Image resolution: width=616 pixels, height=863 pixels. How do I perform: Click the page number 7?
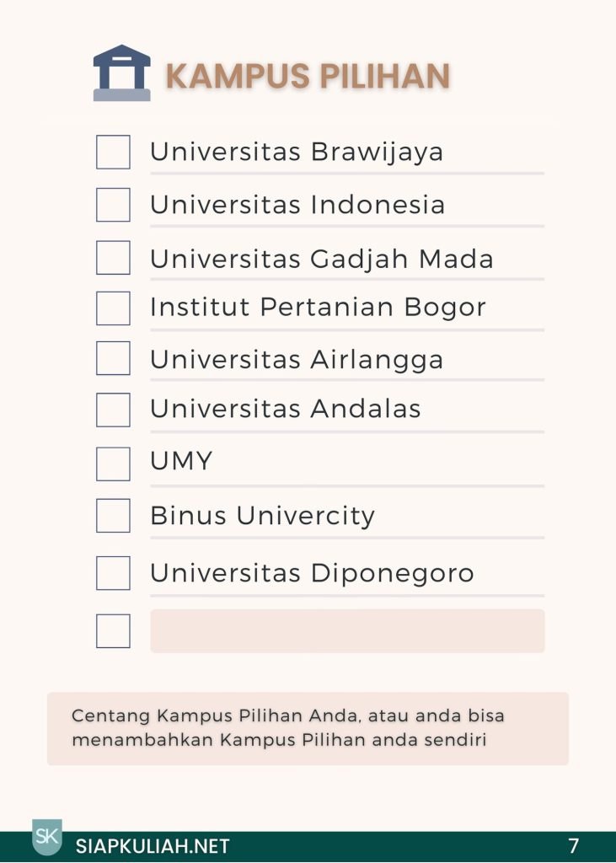574,846
